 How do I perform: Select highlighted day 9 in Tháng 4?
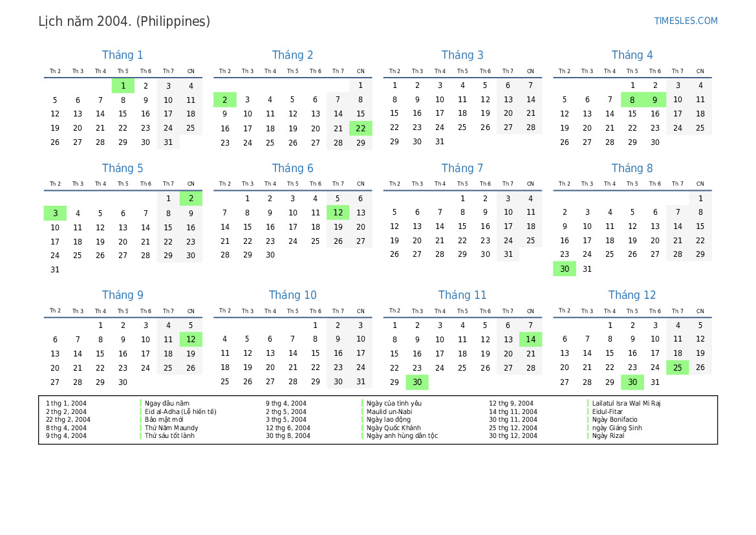pyautogui.click(x=655, y=100)
